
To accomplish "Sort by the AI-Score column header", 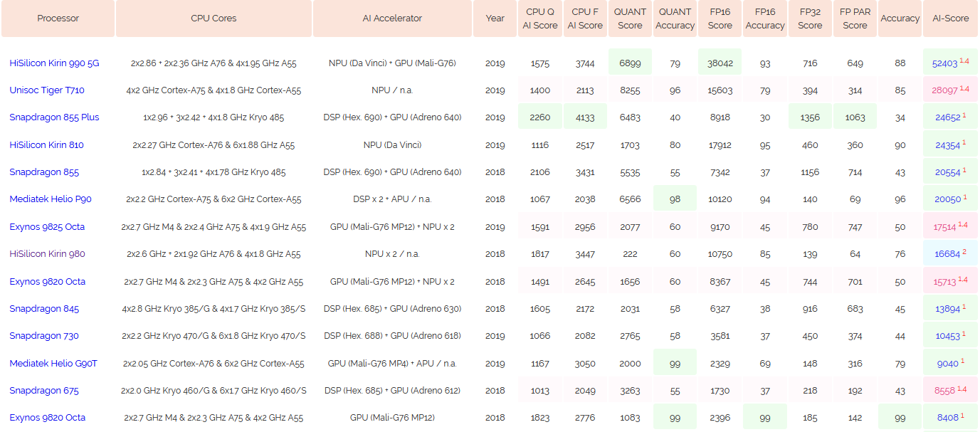I will click(950, 19).
